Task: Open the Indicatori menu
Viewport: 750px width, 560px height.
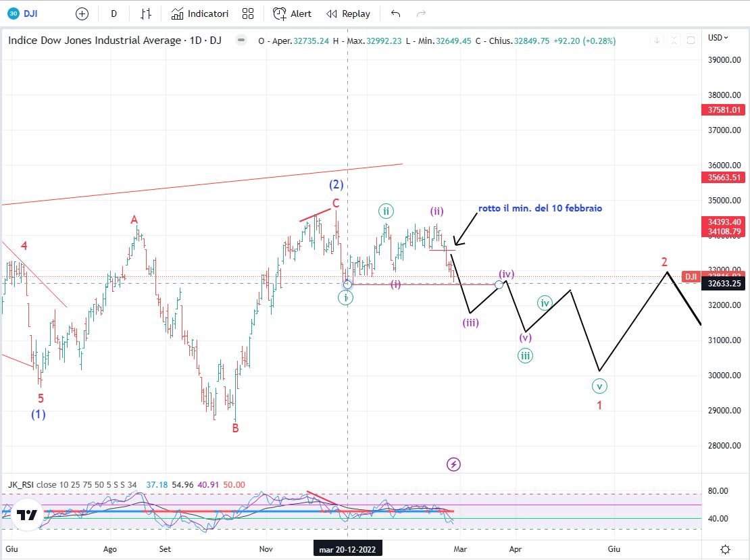Action: point(200,14)
